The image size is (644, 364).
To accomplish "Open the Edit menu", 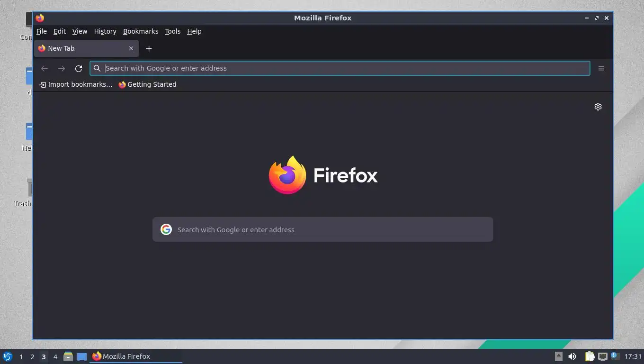I will 60,31.
